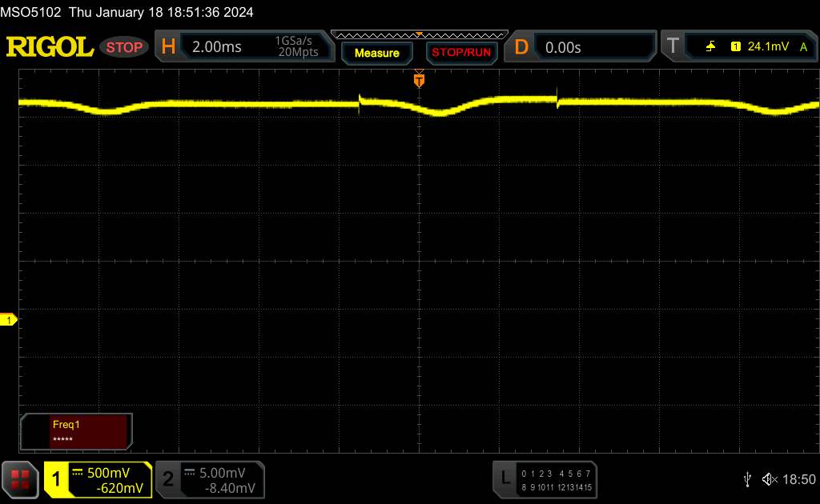Open the 2.00ms timebase scale setting

(217, 47)
